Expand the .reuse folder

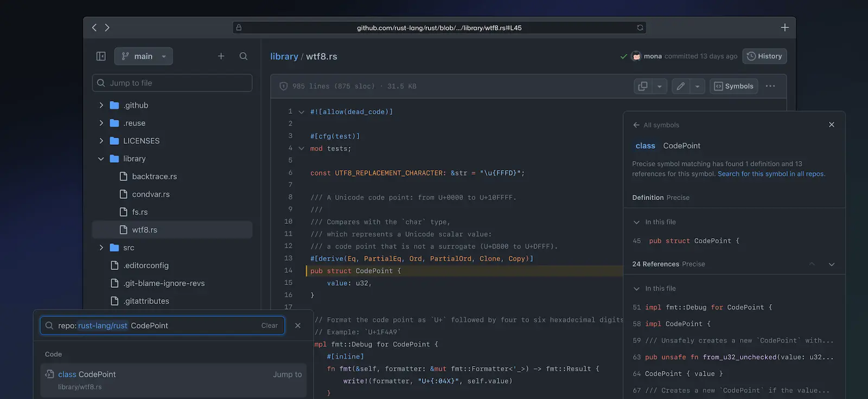[101, 123]
